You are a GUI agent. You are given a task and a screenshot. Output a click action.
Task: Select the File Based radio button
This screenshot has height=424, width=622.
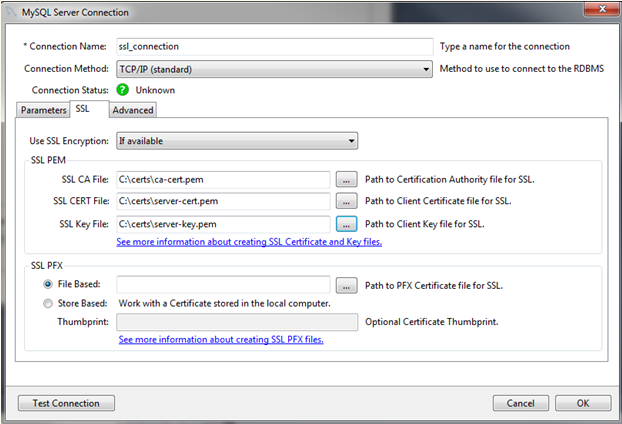(48, 284)
